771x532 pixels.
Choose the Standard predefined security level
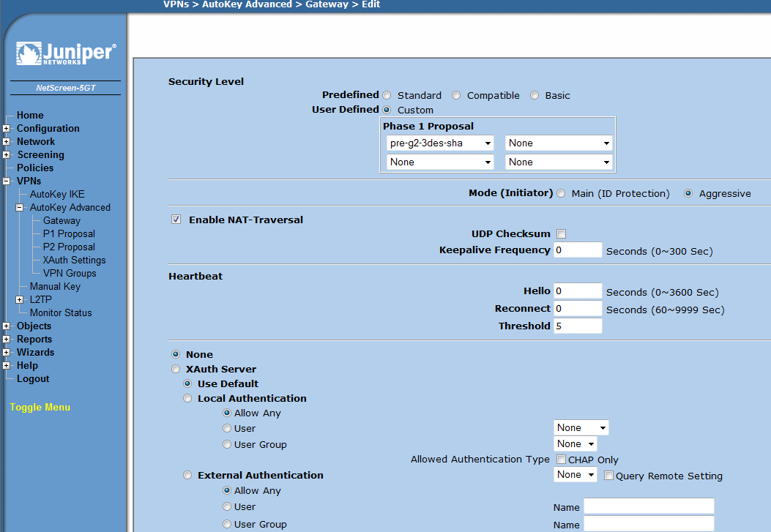click(387, 95)
